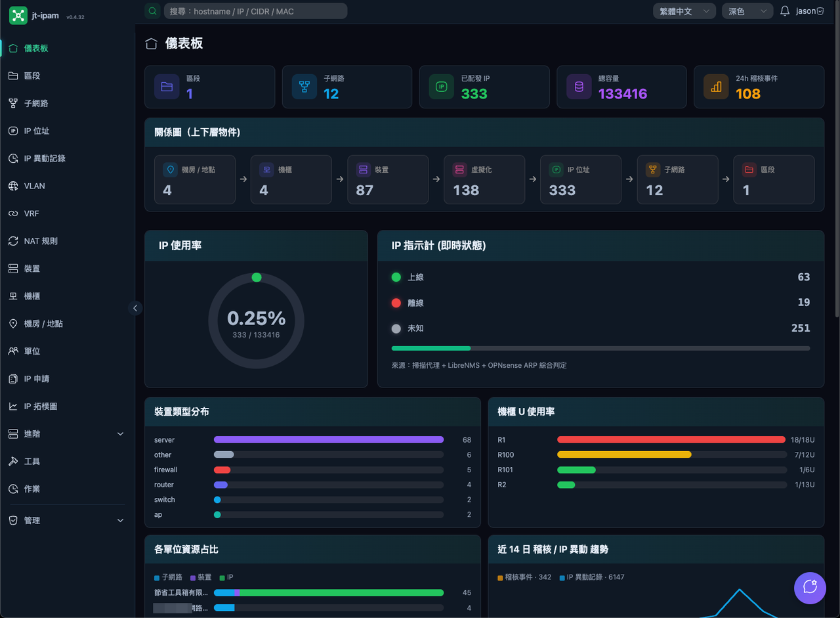Click the 24h 稽核事件 bar chart icon
Screen dimensions: 840x618
point(716,87)
